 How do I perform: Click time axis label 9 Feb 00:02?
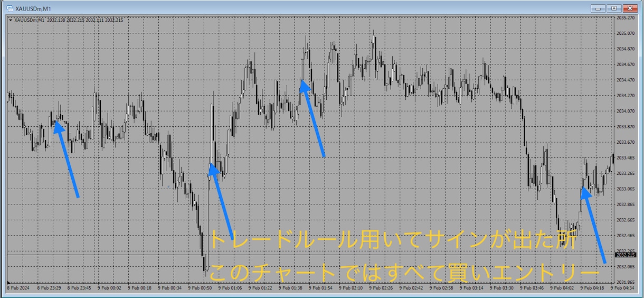(x=109, y=288)
